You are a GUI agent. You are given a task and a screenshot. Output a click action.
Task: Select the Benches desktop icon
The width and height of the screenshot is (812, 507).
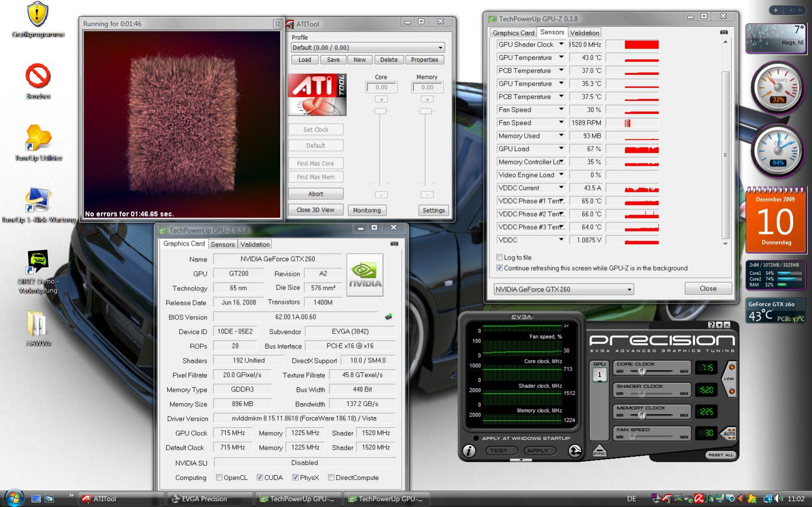coord(38,81)
